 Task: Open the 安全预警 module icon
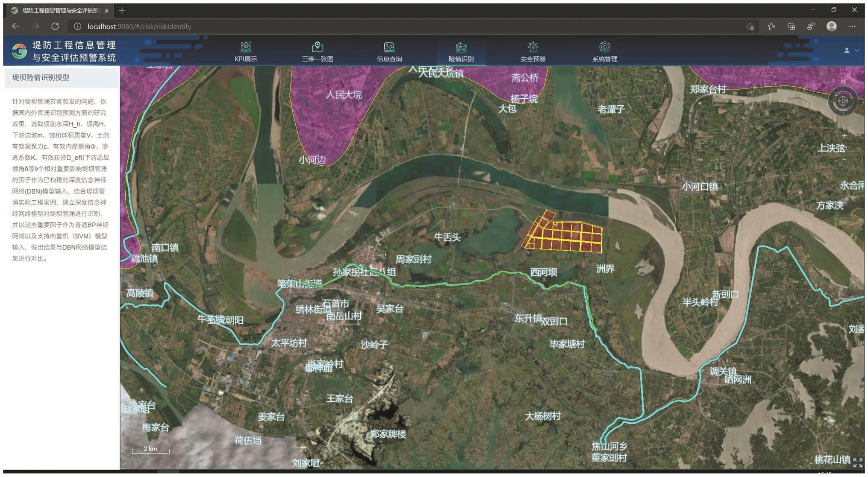[x=533, y=47]
